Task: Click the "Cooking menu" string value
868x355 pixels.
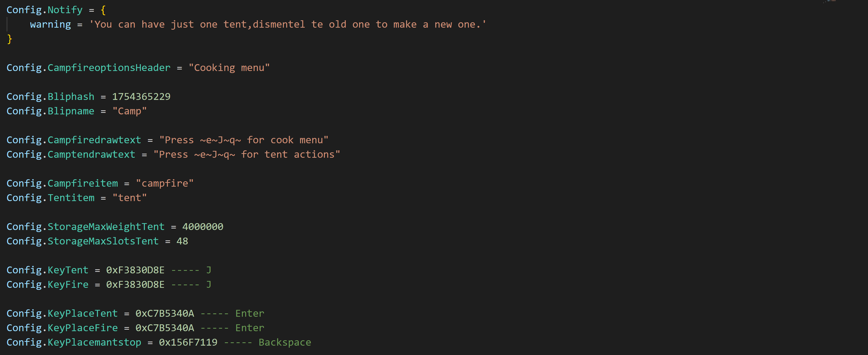Action: [x=229, y=68]
